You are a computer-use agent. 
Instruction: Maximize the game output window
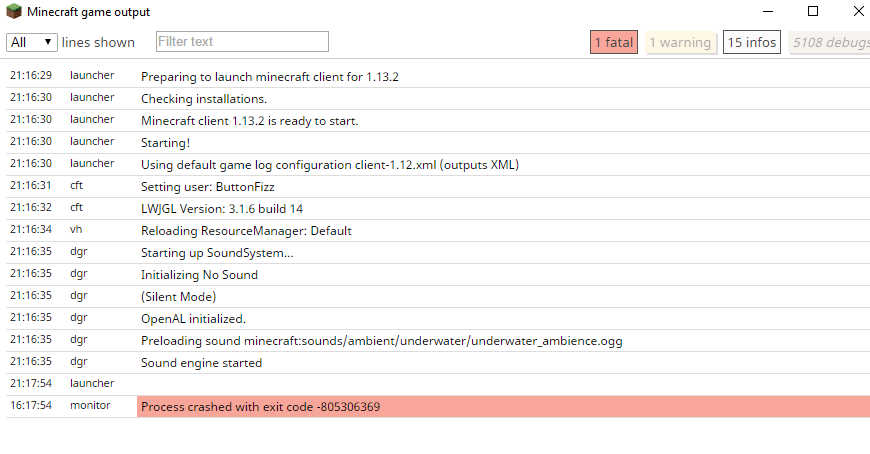click(x=813, y=12)
